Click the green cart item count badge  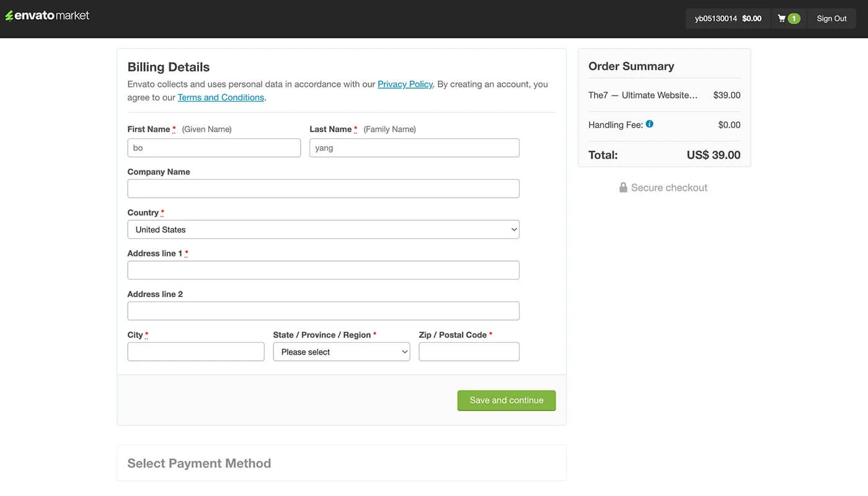794,19
